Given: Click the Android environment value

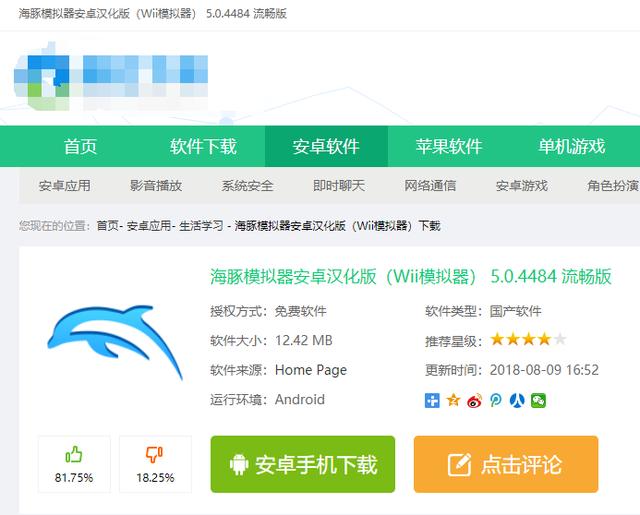Looking at the screenshot, I should [300, 400].
